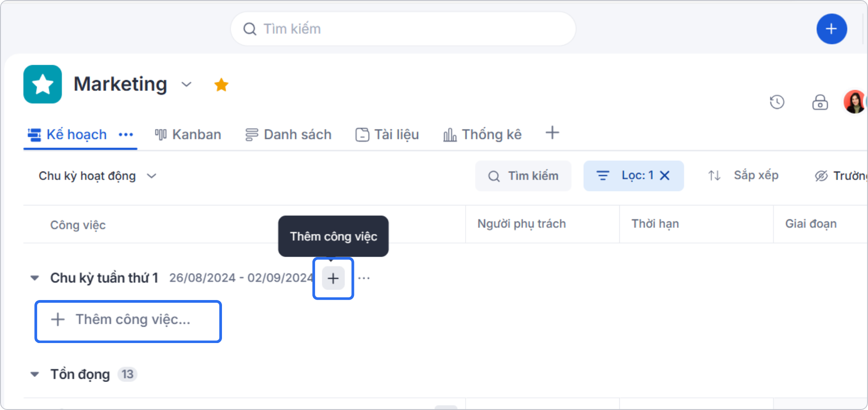Screen dimensions: 868x410
Task: Click the blue plus create button
Action: point(831,29)
